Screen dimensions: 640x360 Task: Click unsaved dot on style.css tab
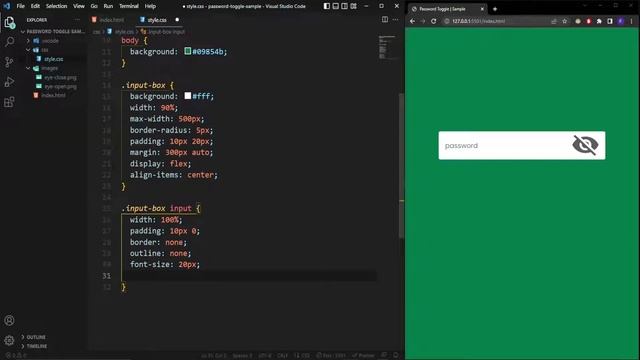(177, 20)
